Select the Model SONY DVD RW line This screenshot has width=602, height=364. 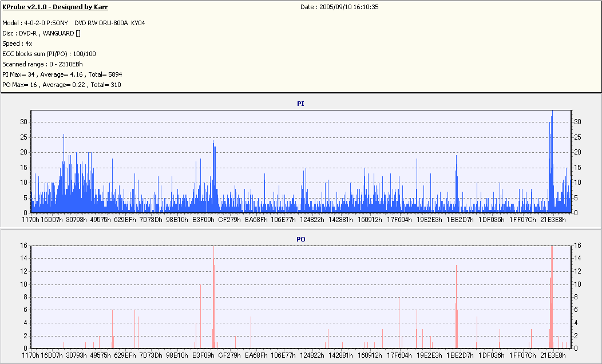(74, 23)
